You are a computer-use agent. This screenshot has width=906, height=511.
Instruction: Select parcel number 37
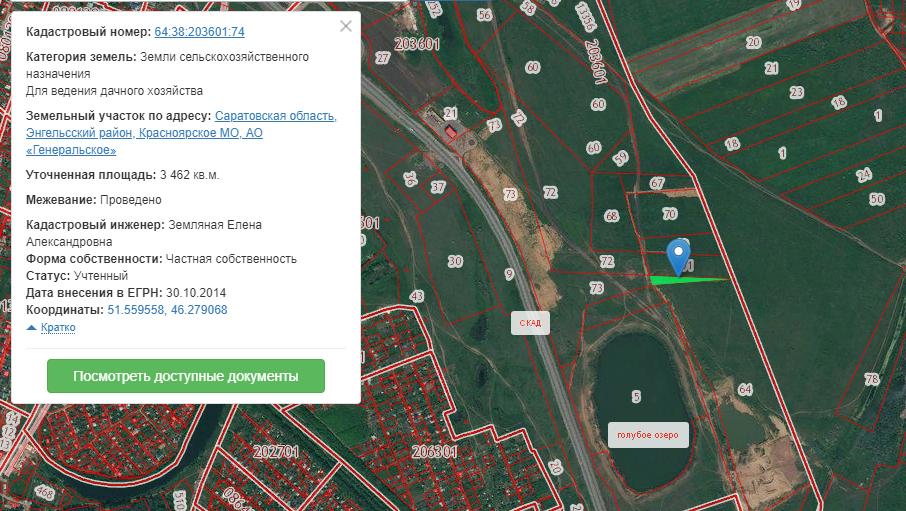pyautogui.click(x=438, y=187)
